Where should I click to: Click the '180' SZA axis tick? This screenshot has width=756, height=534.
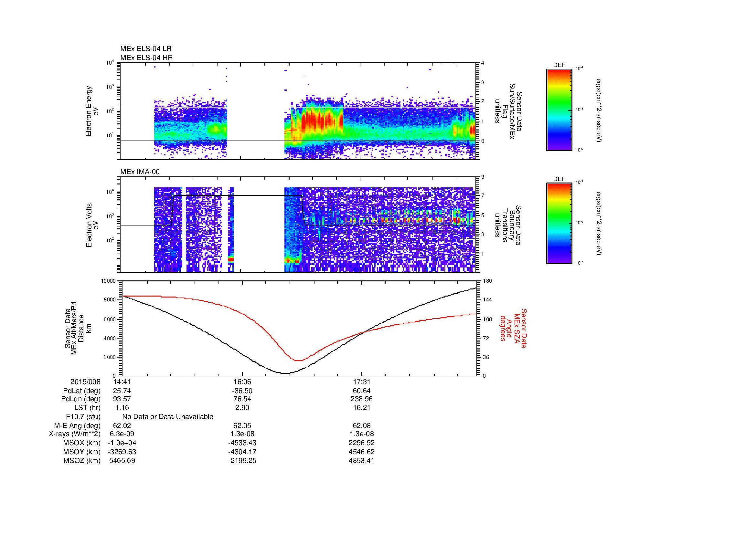(x=487, y=281)
